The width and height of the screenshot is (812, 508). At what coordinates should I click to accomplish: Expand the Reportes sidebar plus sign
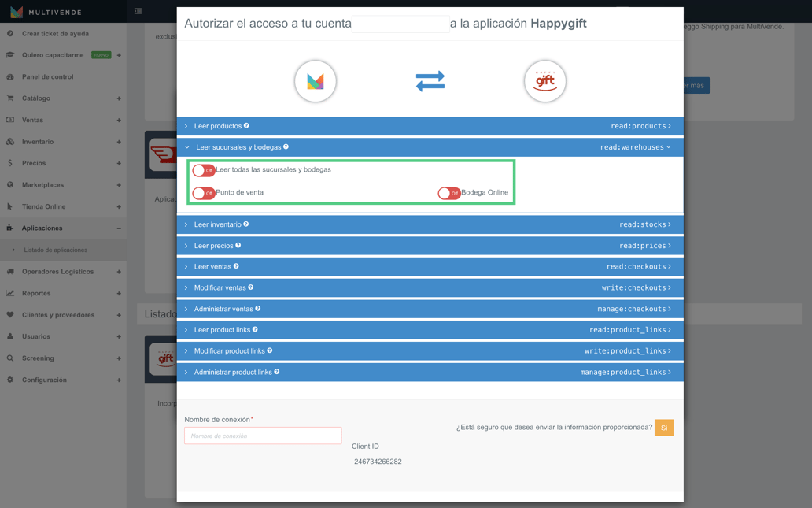pyautogui.click(x=119, y=294)
